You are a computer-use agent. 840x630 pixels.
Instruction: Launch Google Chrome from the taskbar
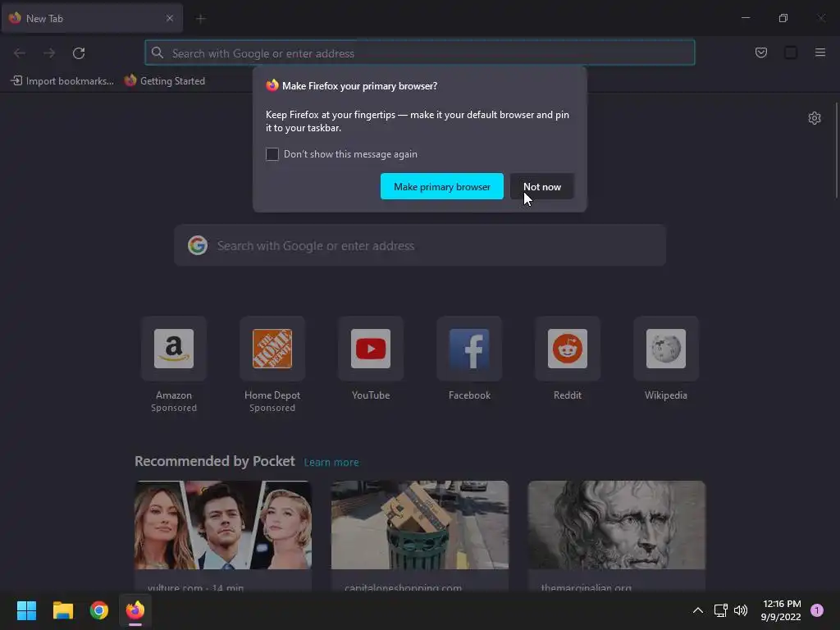99,610
